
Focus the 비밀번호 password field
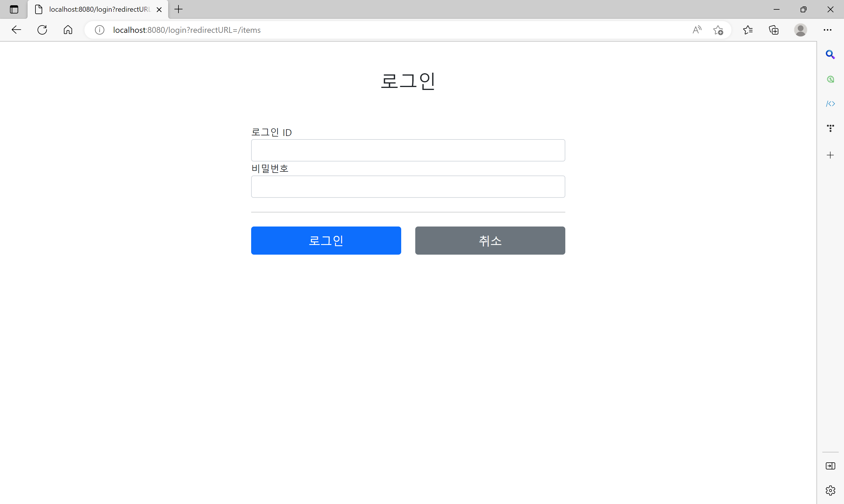click(408, 186)
